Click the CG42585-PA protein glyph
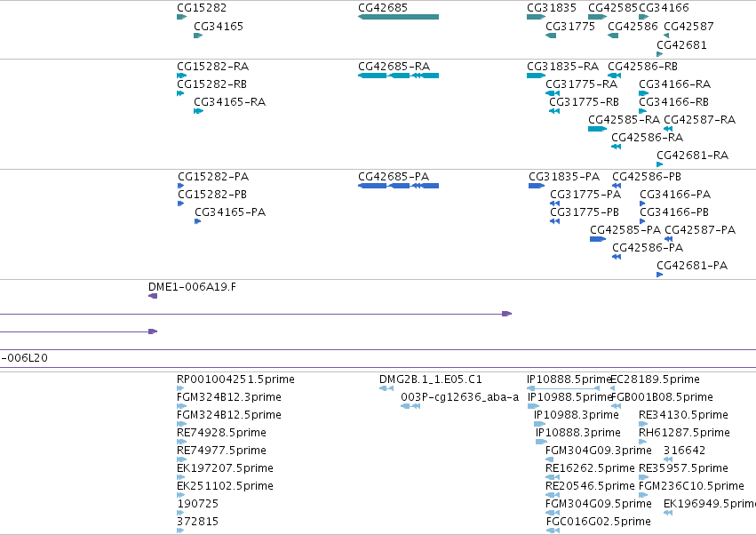 point(598,239)
